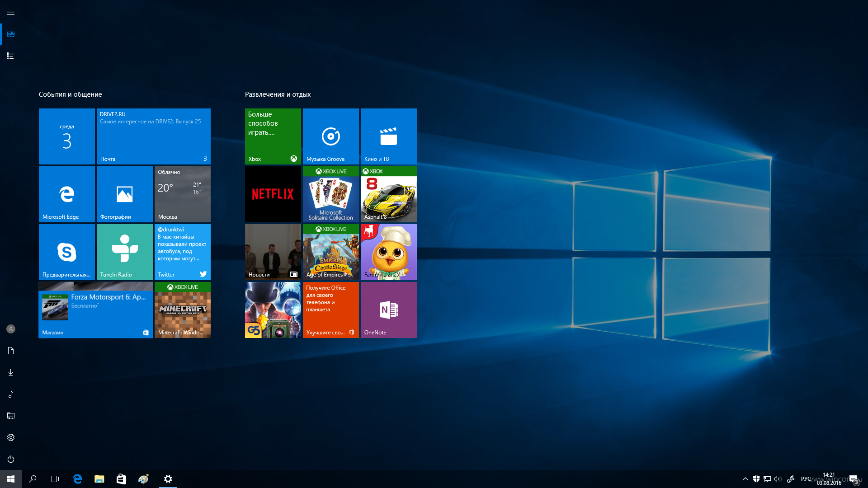
Task: Open the green Xbox tile
Action: (273, 136)
